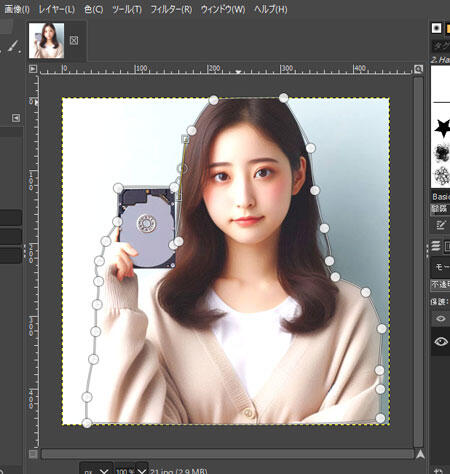Toggle quick mask button at canvas bottom-left
450x474 pixels.
(33, 454)
